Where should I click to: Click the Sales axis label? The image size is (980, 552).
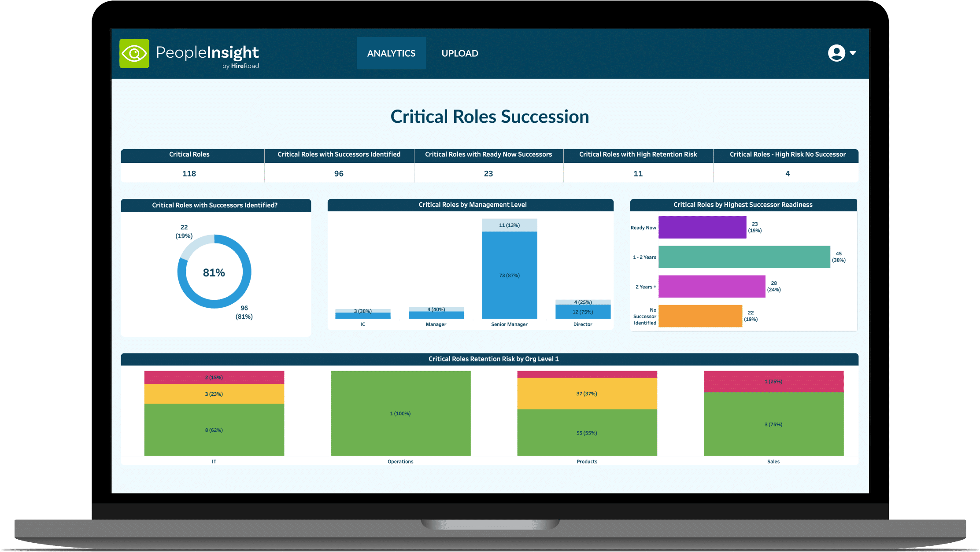(773, 462)
